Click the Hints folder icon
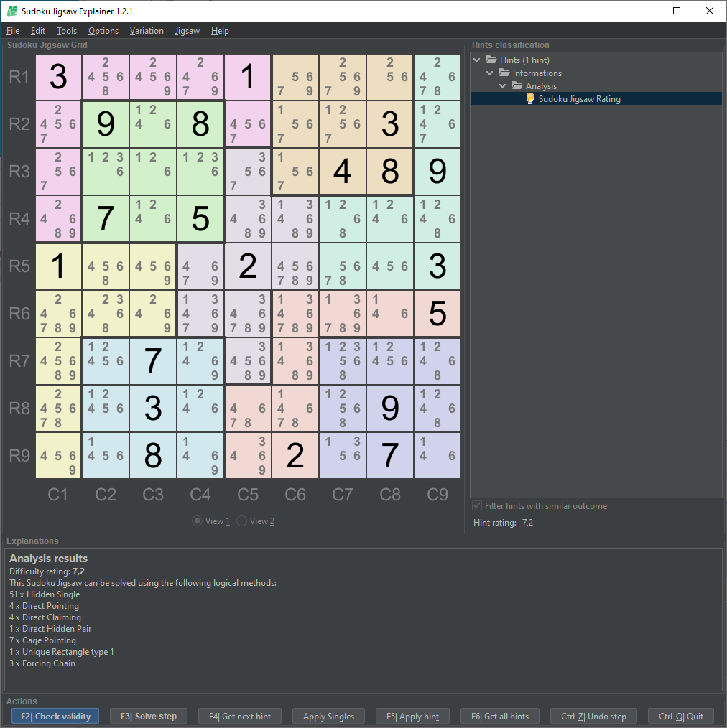This screenshot has width=727, height=728. point(491,60)
